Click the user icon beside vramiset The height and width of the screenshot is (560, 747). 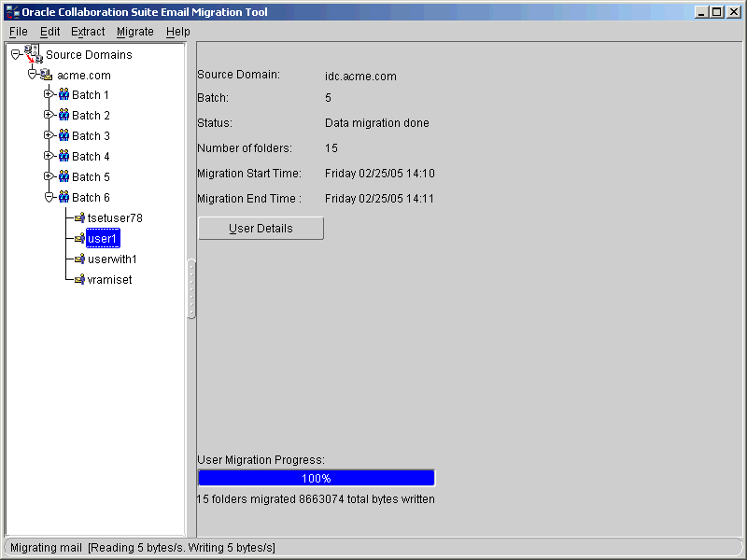(79, 279)
